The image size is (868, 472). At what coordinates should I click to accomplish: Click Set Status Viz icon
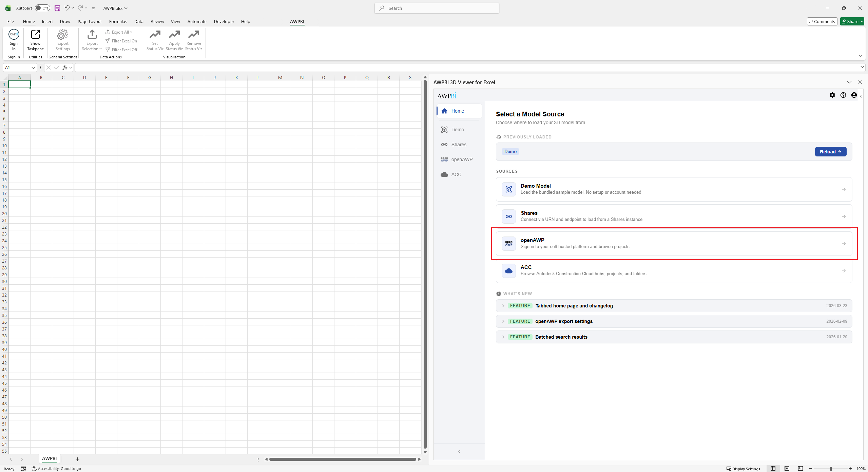click(155, 34)
